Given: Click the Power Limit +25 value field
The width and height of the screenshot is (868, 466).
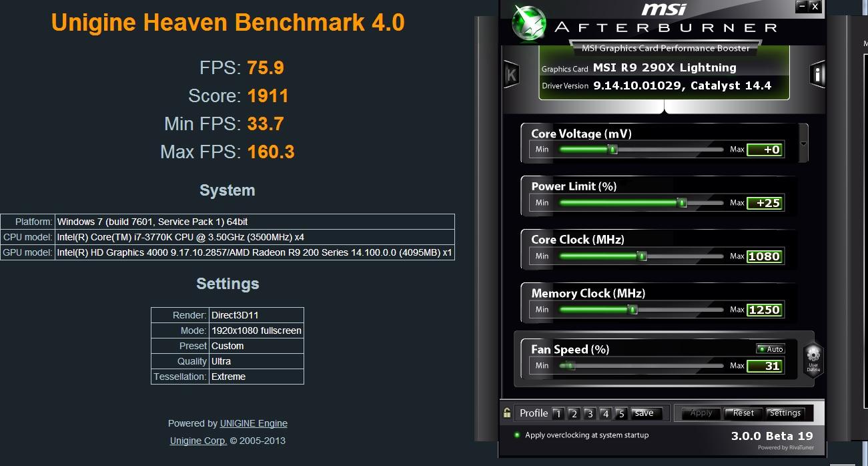Looking at the screenshot, I should (x=765, y=203).
